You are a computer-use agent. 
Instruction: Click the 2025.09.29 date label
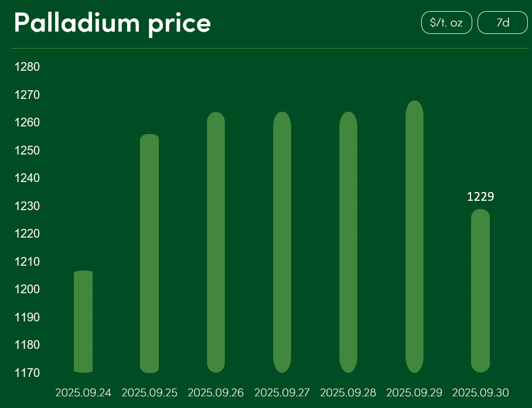click(x=414, y=392)
